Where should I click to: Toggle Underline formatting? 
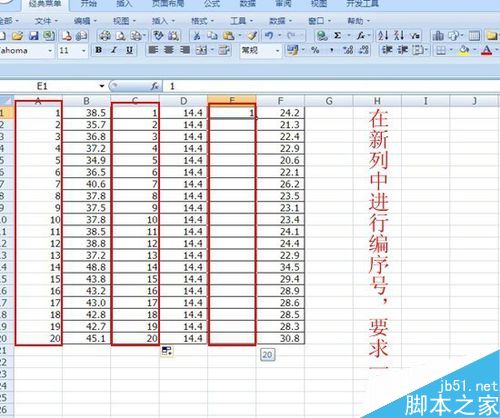point(129,50)
